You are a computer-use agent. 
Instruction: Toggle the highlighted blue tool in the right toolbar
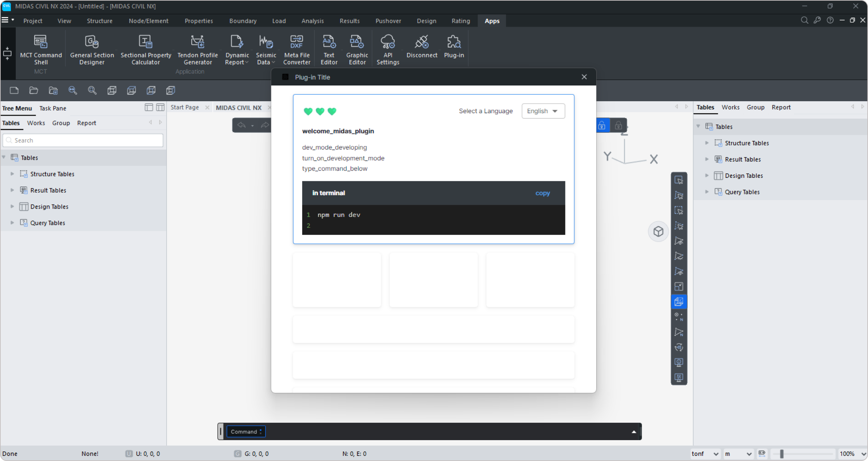[x=679, y=302]
